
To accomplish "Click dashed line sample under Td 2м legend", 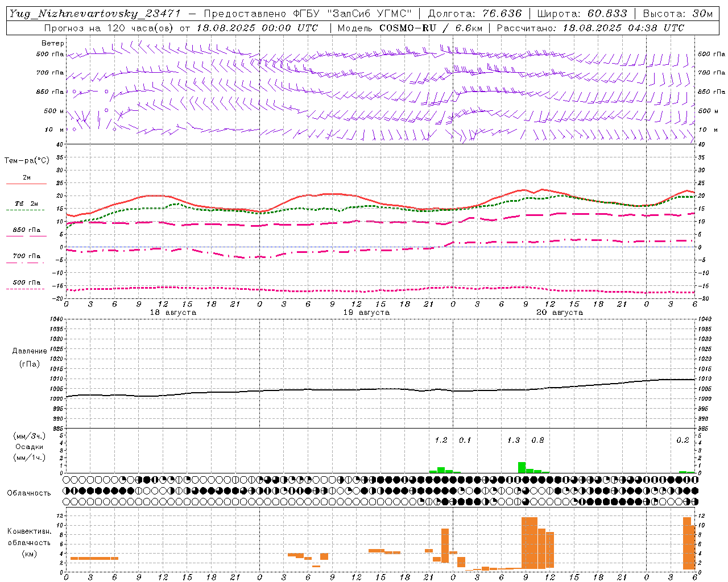I will click(25, 210).
